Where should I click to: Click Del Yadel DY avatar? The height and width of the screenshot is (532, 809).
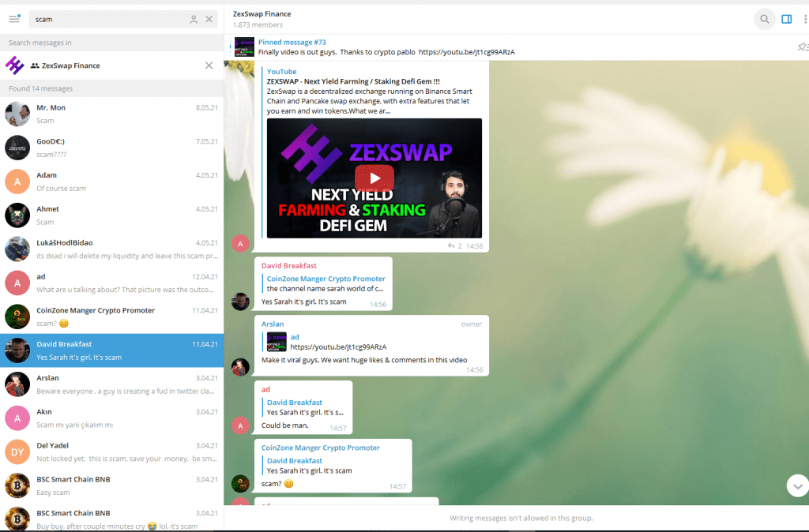(x=17, y=451)
